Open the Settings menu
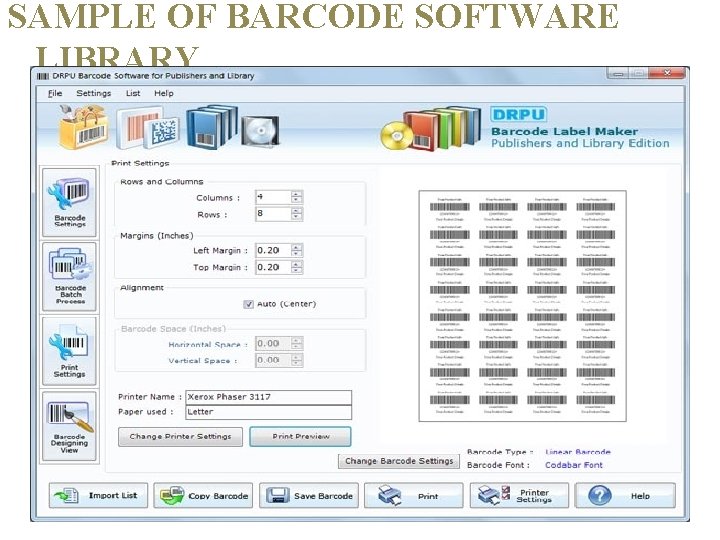720x540 pixels. [x=94, y=93]
